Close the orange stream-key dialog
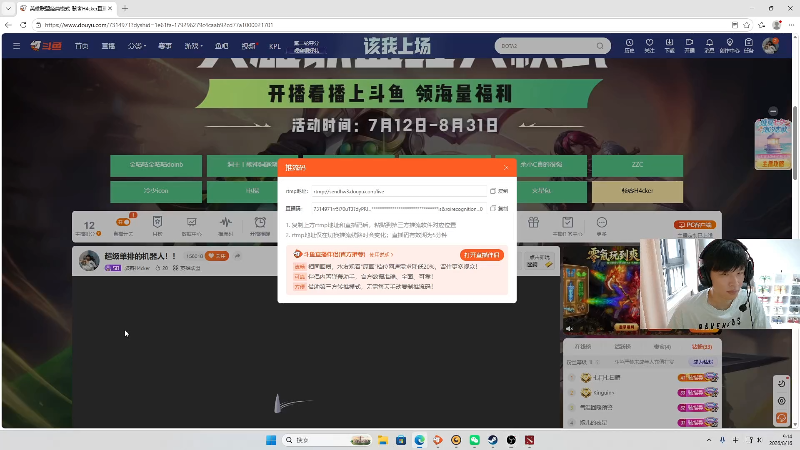This screenshot has height=450, width=800. coord(506,167)
